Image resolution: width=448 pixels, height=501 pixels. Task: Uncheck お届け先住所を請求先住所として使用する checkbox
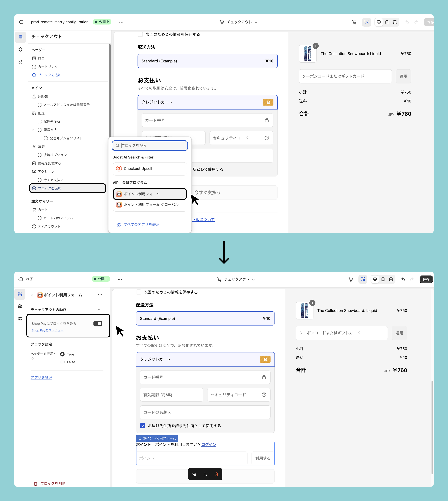click(x=143, y=426)
